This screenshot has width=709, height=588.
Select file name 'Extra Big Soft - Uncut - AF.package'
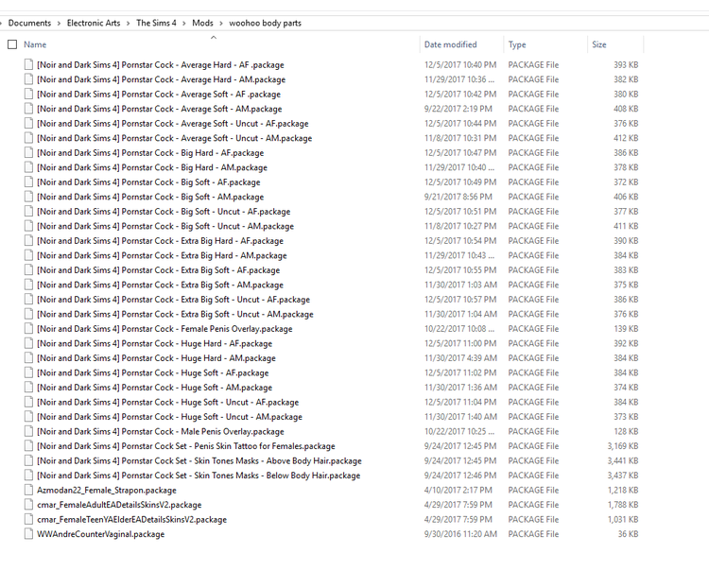point(173,300)
